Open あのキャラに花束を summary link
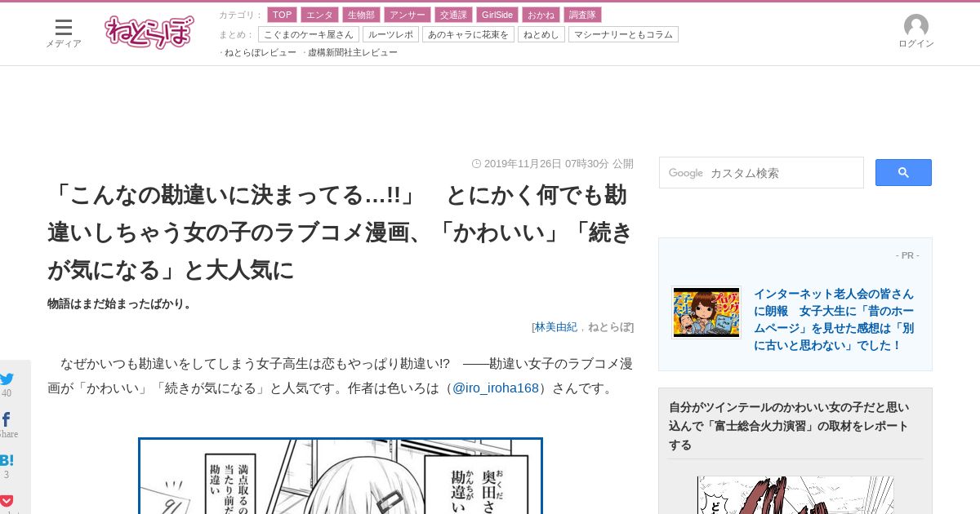Screen dimensions: 980x514 (468, 34)
